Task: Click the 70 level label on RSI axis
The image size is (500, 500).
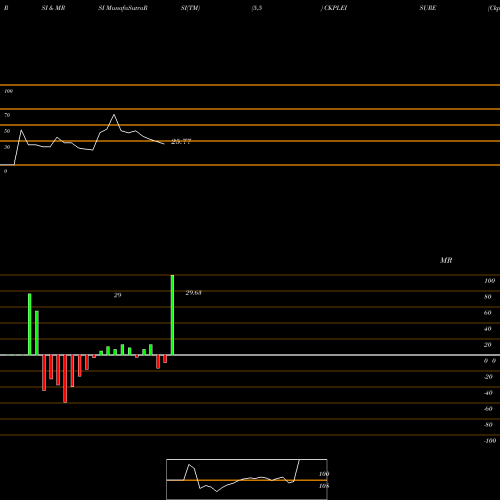Action: point(7,115)
